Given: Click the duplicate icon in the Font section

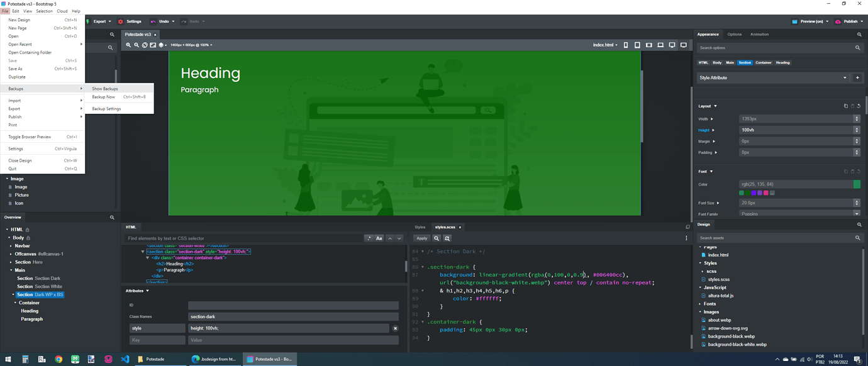Looking at the screenshot, I should [845, 171].
